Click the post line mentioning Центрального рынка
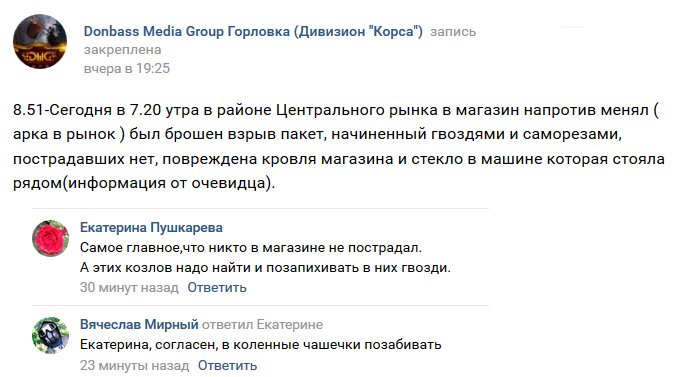This screenshot has width=687, height=377. pos(336,110)
